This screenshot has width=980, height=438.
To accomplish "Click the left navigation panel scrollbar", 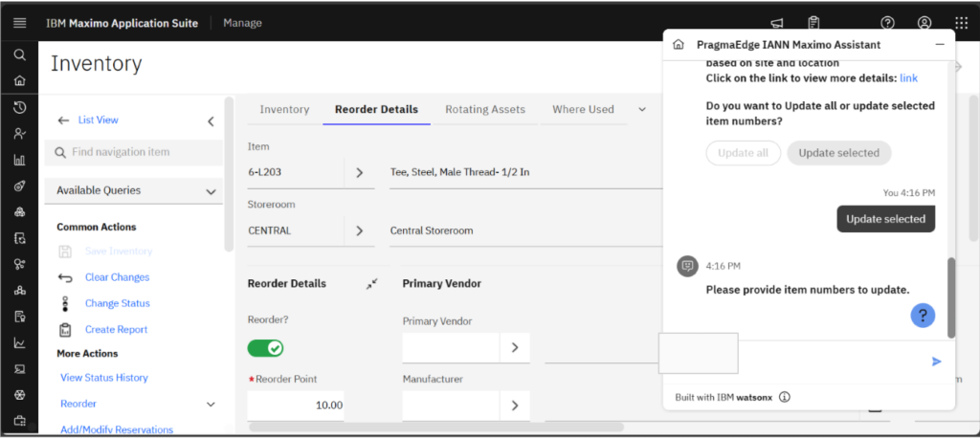I will [x=229, y=174].
